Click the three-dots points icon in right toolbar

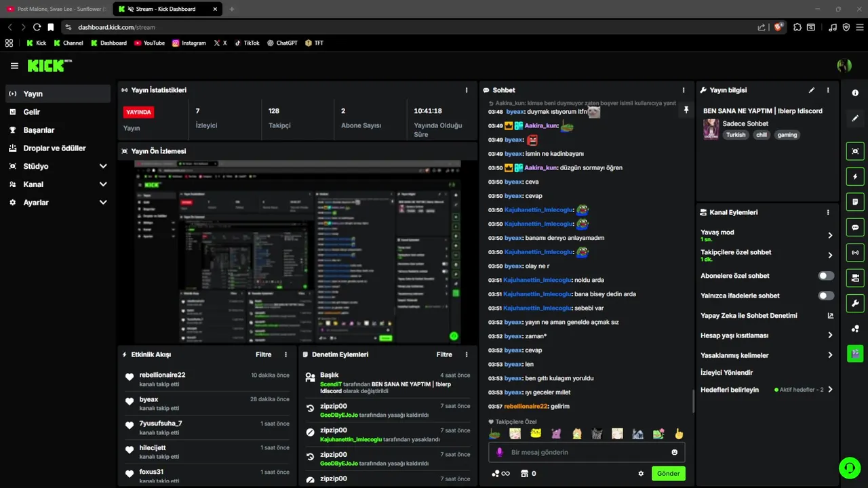pyautogui.click(x=855, y=329)
